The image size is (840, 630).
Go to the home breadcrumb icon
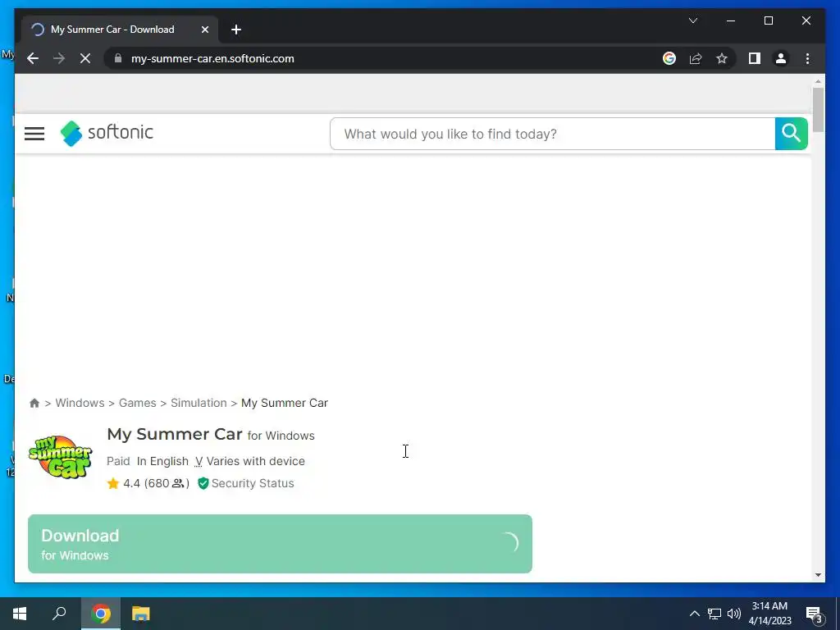pos(34,403)
